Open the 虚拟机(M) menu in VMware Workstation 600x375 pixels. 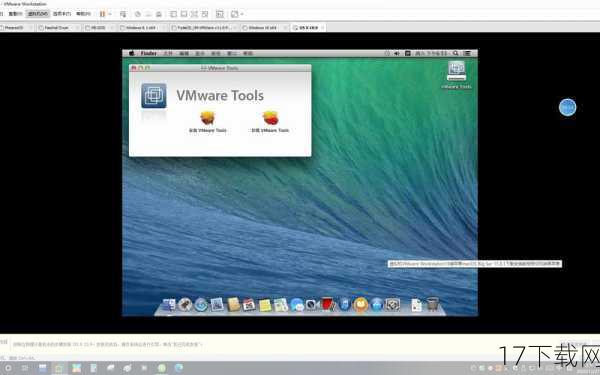tap(38, 14)
